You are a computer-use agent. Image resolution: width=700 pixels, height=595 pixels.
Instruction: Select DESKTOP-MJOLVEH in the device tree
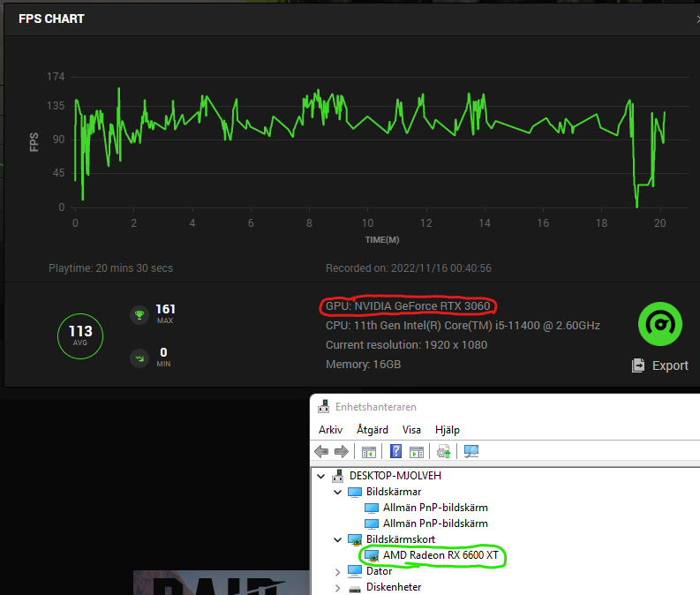click(x=395, y=476)
